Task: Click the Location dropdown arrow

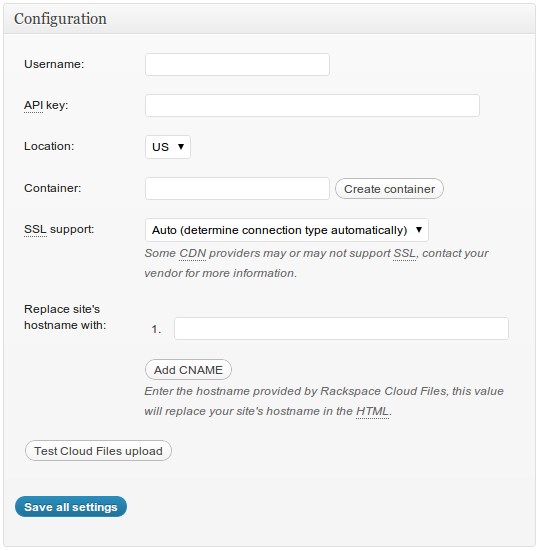Action: [181, 147]
